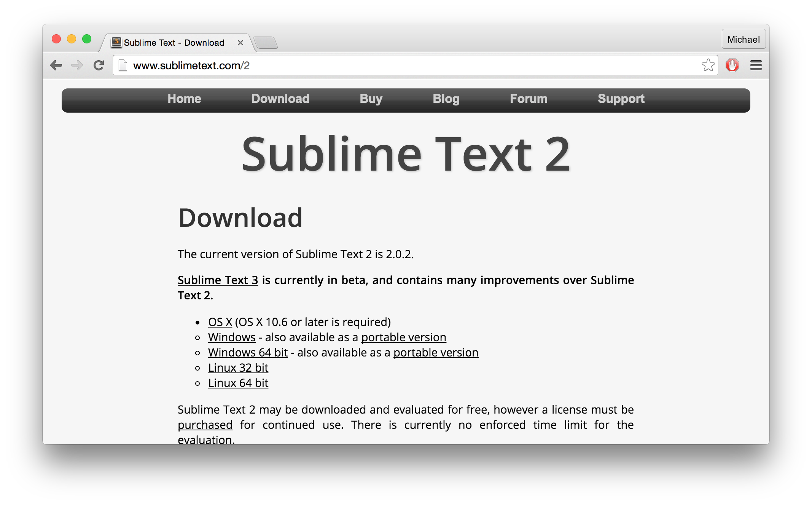Click the Michael profile button
The width and height of the screenshot is (812, 505).
click(x=744, y=39)
